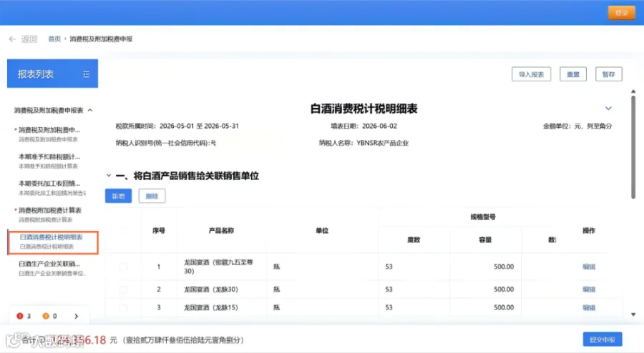Click the 新增 button
This screenshot has height=353, width=644.
coord(118,196)
